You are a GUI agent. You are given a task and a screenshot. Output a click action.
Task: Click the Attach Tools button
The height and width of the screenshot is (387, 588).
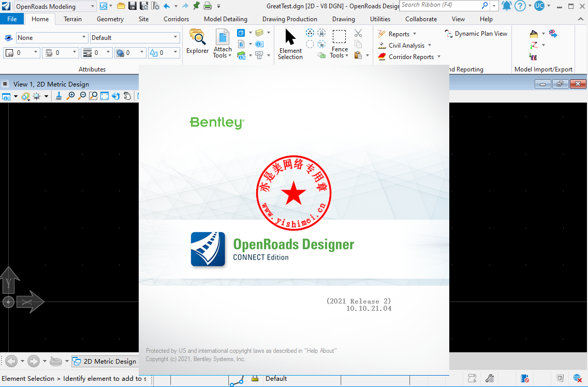coord(223,44)
